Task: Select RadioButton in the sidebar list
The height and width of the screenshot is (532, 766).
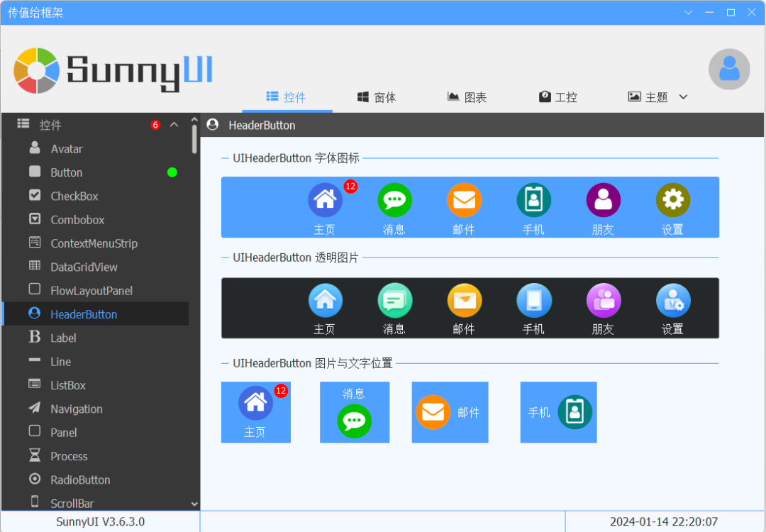Action: 80,480
